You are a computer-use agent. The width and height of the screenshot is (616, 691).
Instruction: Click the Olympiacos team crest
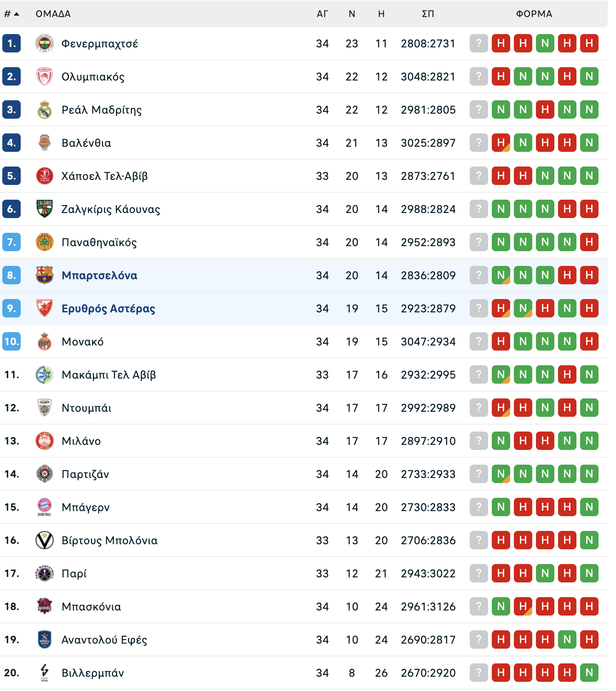[45, 77]
